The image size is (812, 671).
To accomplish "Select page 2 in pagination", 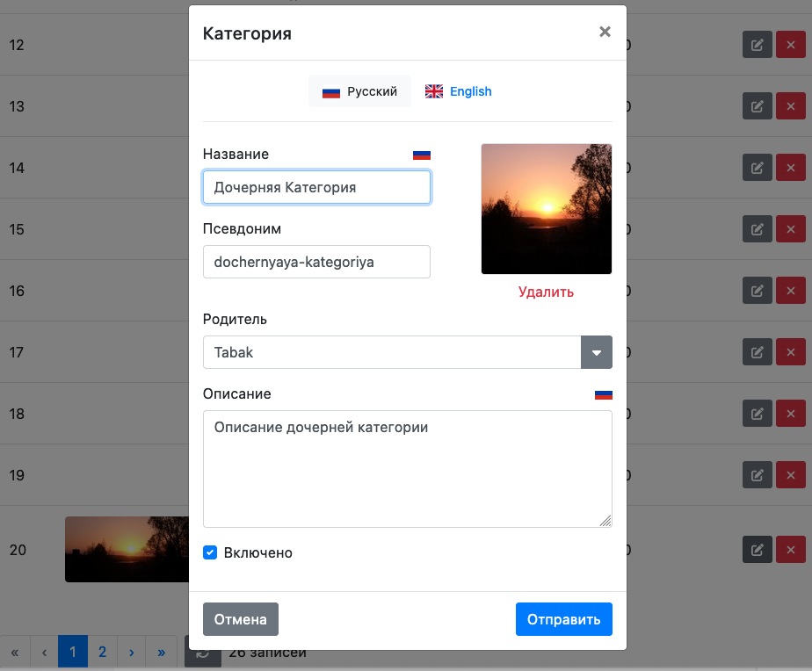I will pyautogui.click(x=103, y=652).
